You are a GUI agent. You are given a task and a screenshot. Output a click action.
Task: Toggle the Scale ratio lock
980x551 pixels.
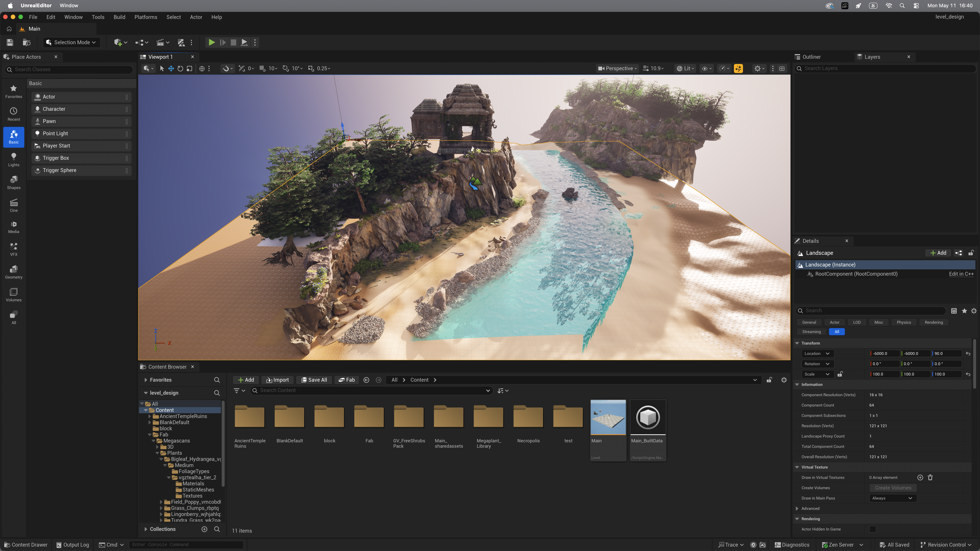840,374
